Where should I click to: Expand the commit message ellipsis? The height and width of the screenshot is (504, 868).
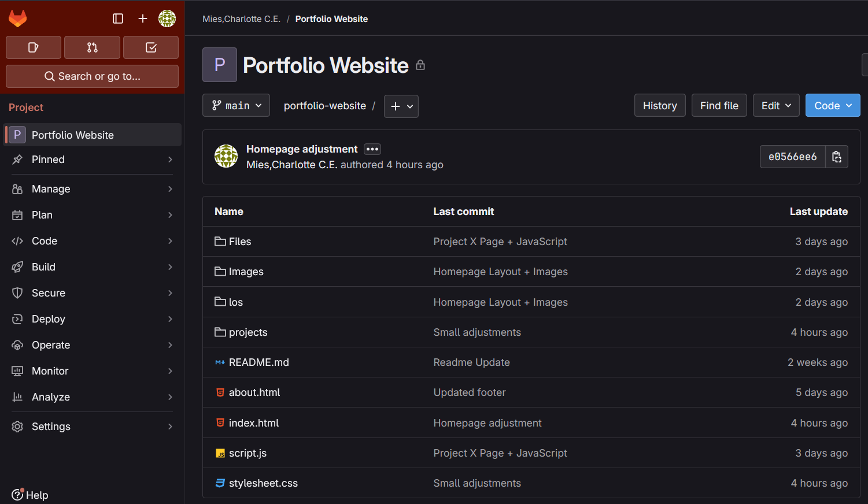tap(372, 149)
